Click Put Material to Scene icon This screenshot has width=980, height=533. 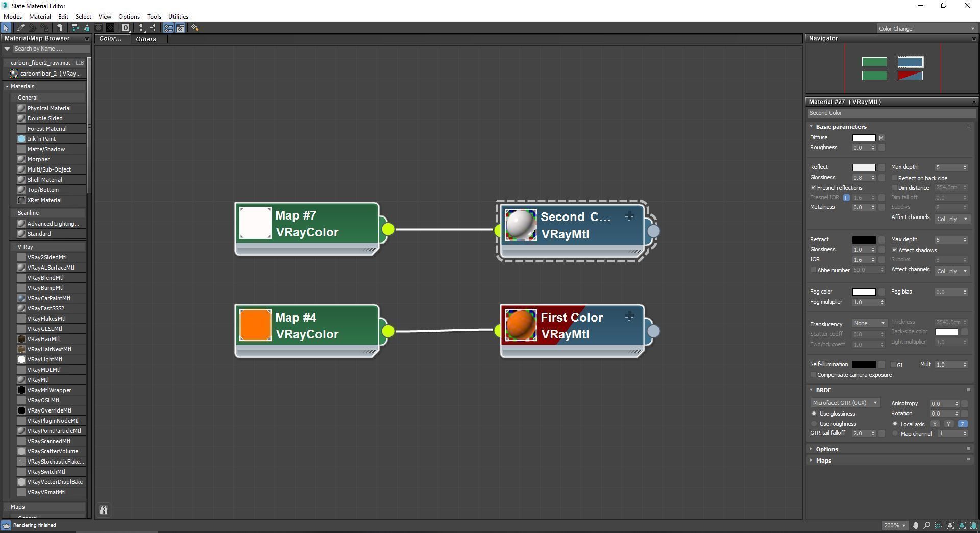(33, 28)
